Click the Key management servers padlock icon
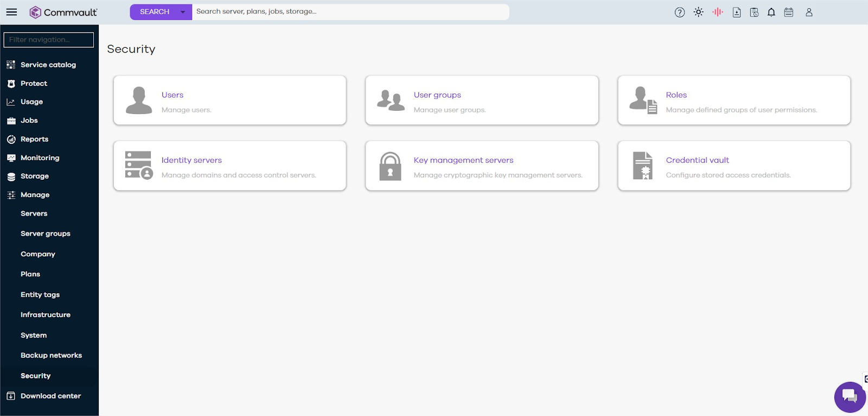868x416 pixels. tap(390, 166)
